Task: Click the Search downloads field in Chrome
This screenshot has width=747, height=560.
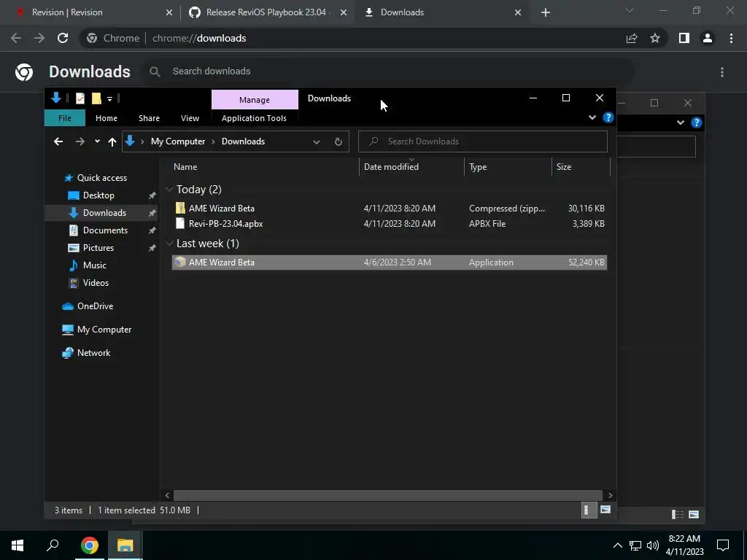Action: [389, 71]
